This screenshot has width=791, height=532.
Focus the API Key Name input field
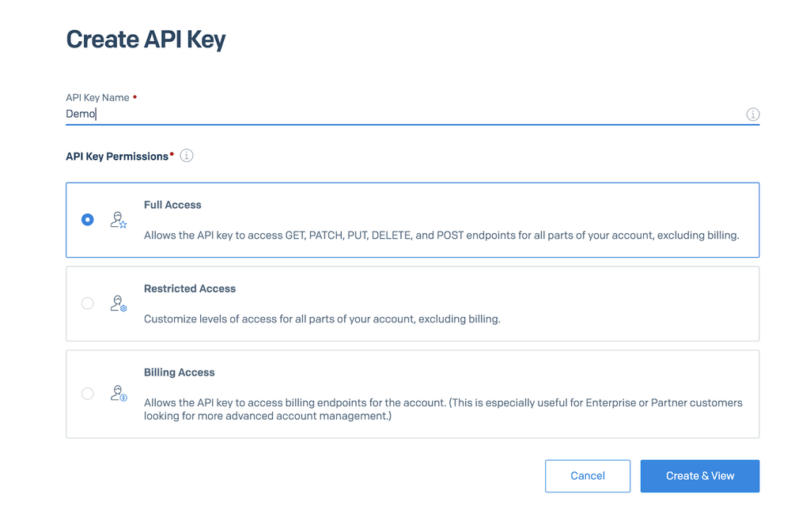[395, 113]
